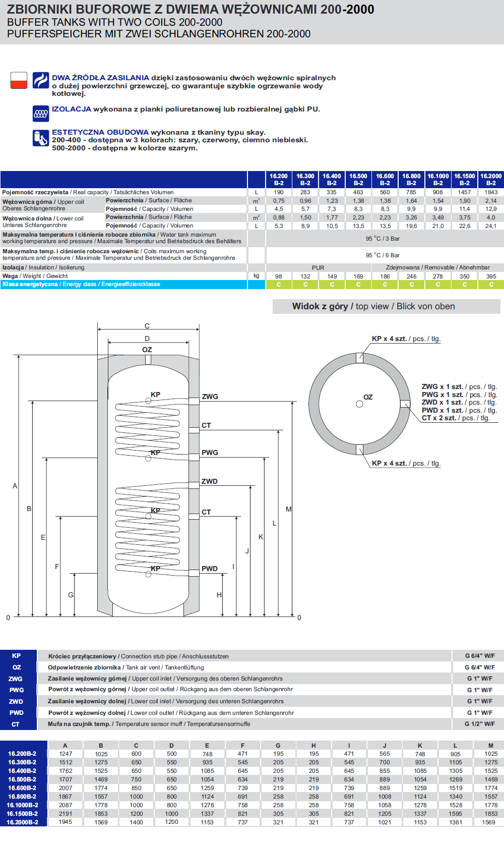The height and width of the screenshot is (841, 504).
Task: Click the first green energy class 'C' cell
Action: [x=279, y=285]
